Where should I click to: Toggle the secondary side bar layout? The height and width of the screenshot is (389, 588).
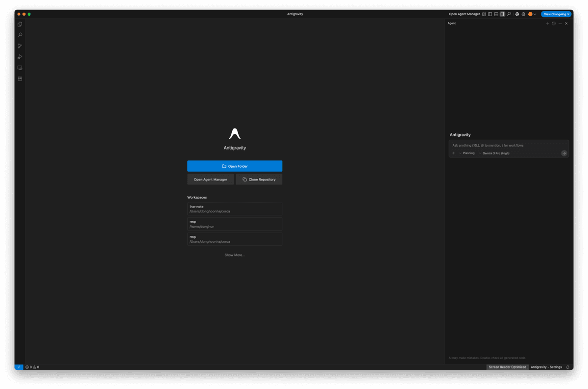click(x=502, y=14)
